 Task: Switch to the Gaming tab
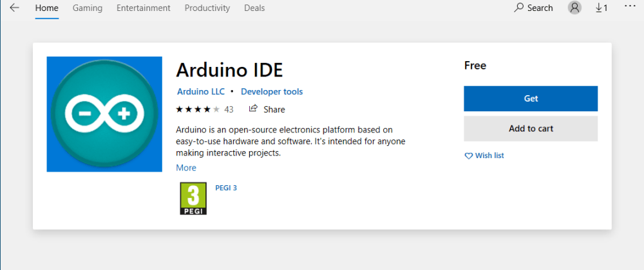coord(88,8)
